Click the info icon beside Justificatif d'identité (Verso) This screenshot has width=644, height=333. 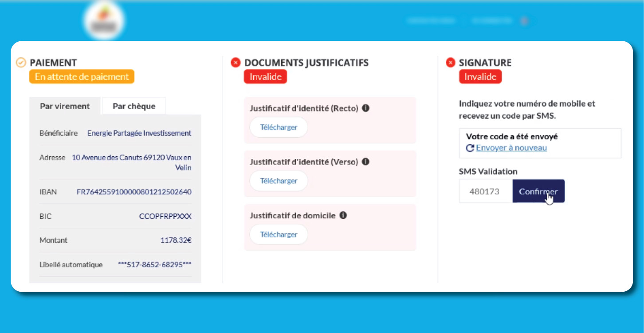(x=365, y=162)
